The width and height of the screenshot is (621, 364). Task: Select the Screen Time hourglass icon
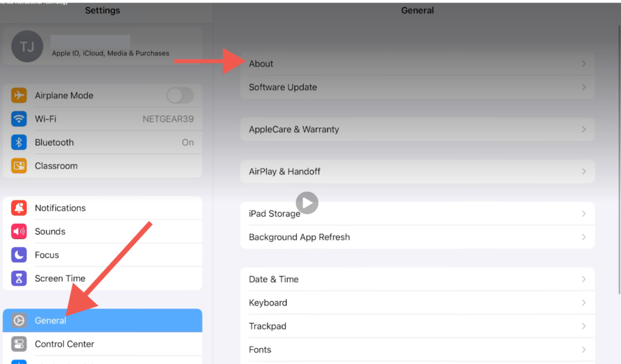click(x=19, y=278)
